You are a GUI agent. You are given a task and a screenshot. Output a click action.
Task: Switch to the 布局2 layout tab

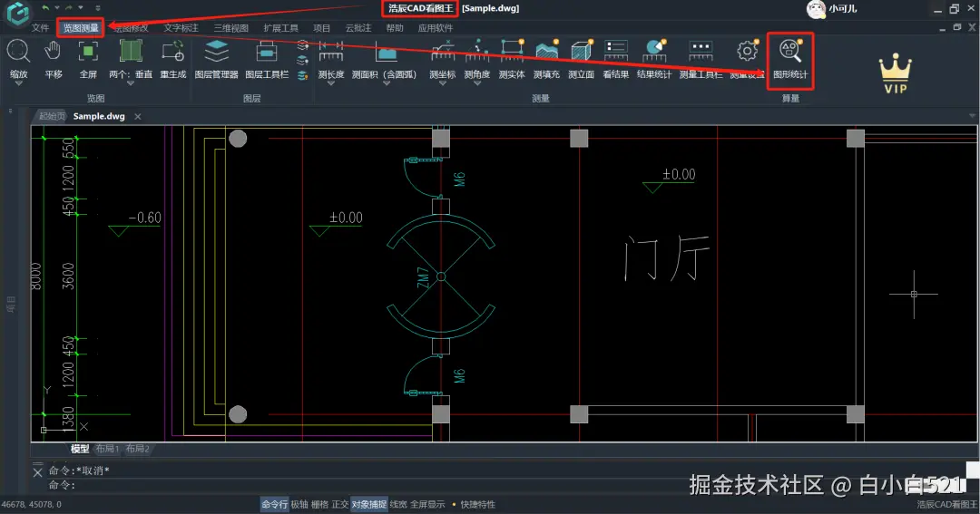[137, 449]
